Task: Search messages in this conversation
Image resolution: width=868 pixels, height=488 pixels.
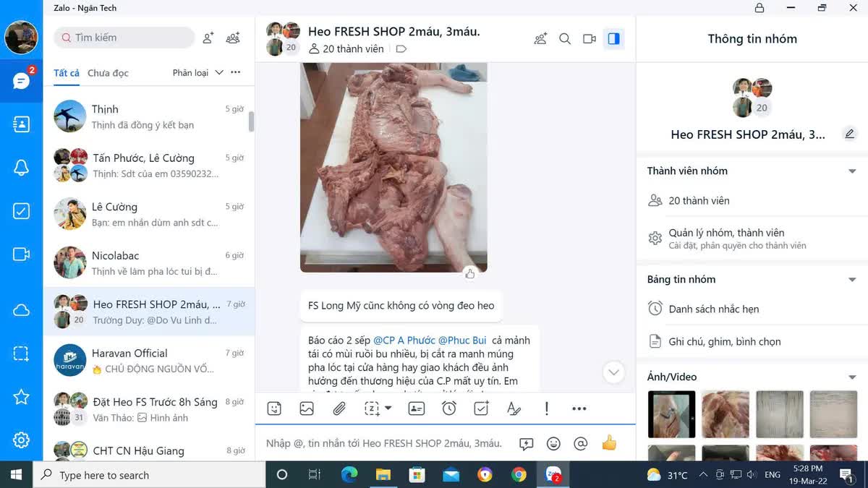Action: [565, 38]
